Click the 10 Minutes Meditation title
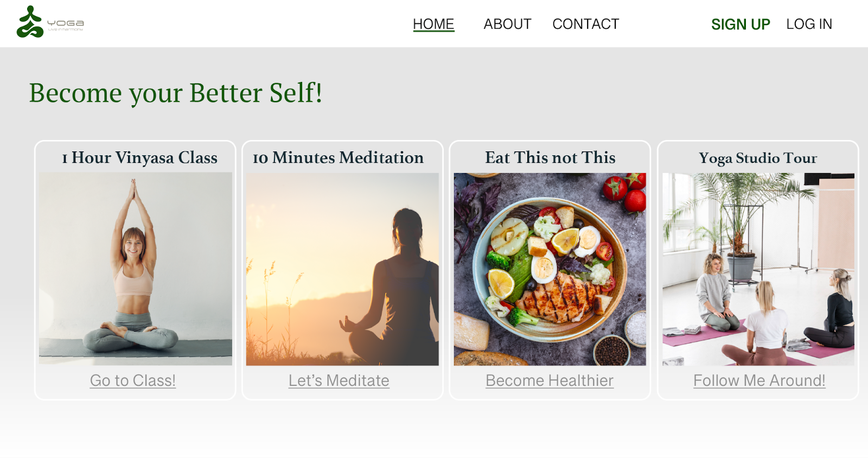 pyautogui.click(x=338, y=158)
